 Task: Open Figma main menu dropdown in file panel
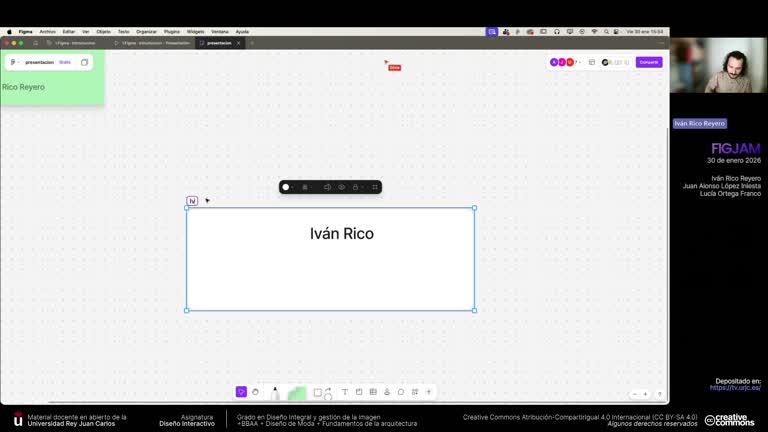coord(14,62)
